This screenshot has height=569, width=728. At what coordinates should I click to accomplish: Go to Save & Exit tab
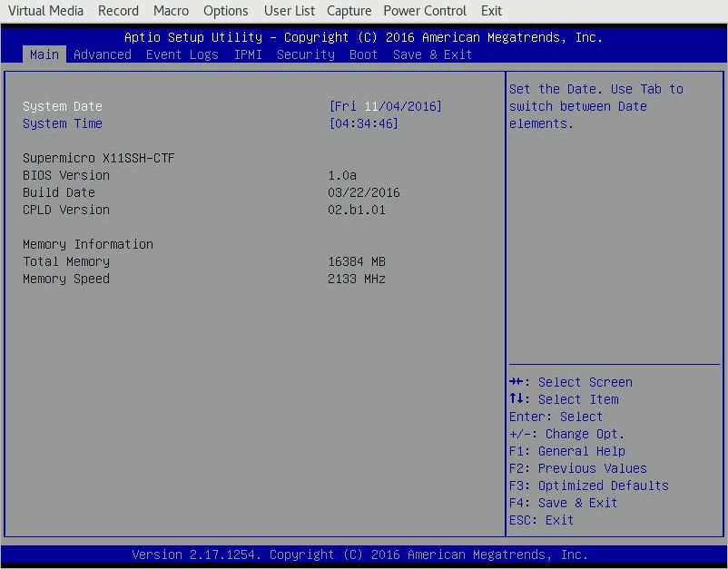[x=432, y=54]
